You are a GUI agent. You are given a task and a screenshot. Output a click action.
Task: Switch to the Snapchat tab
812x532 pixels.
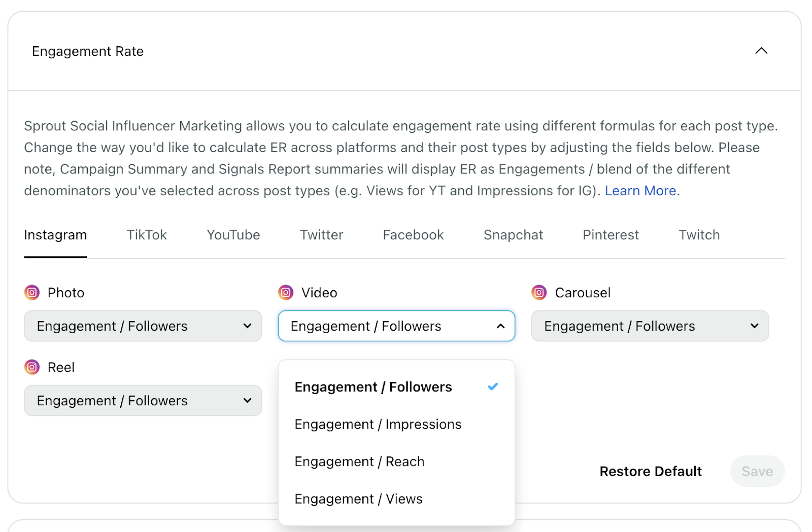pyautogui.click(x=513, y=235)
